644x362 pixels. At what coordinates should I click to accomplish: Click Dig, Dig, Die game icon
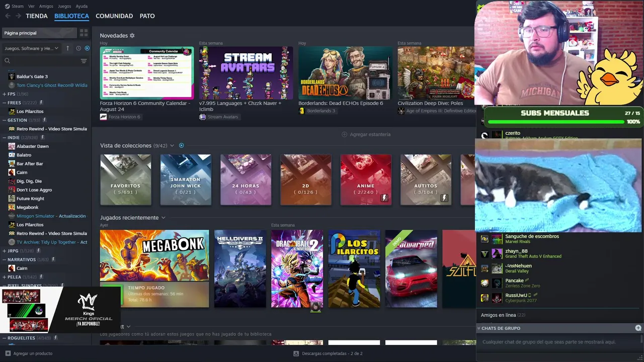coord(12,181)
